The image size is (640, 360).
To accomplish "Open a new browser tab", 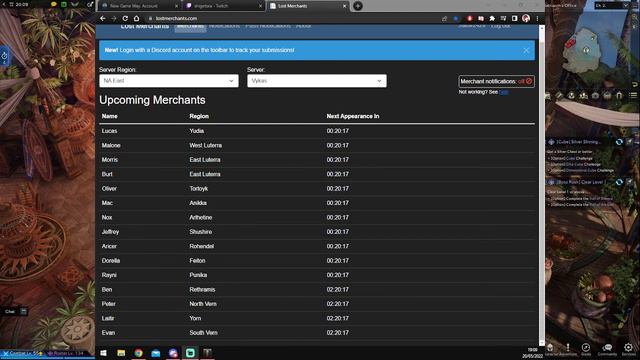I will 358,6.
